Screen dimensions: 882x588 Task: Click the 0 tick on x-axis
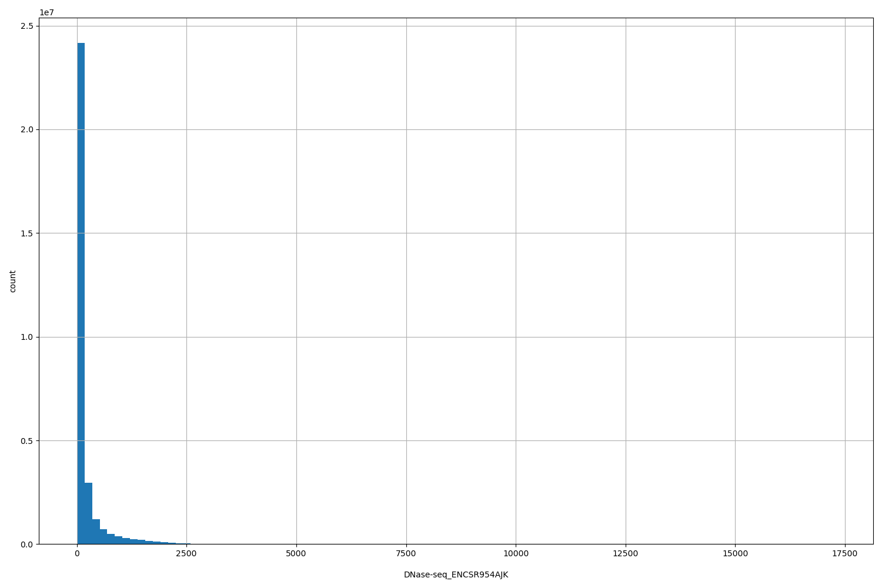[x=77, y=553]
